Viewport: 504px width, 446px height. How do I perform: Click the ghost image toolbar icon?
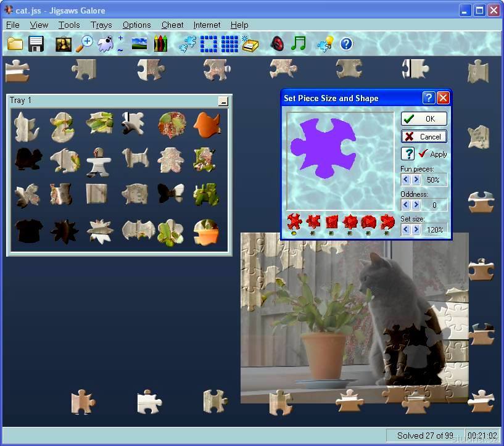point(105,44)
